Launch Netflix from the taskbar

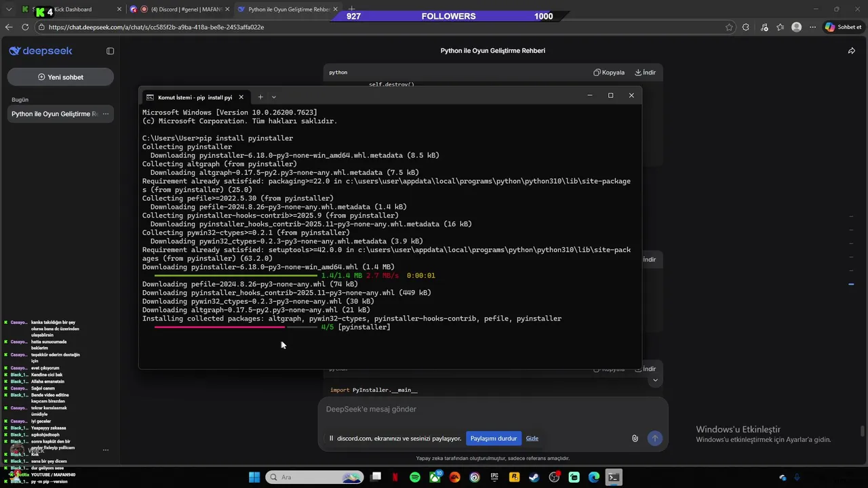click(x=395, y=477)
